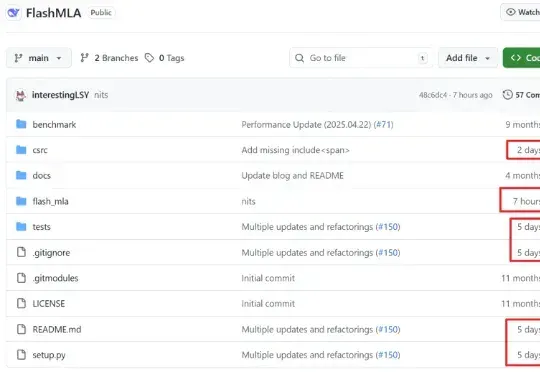Open pull request #71 link
540x372 pixels.
384,125
